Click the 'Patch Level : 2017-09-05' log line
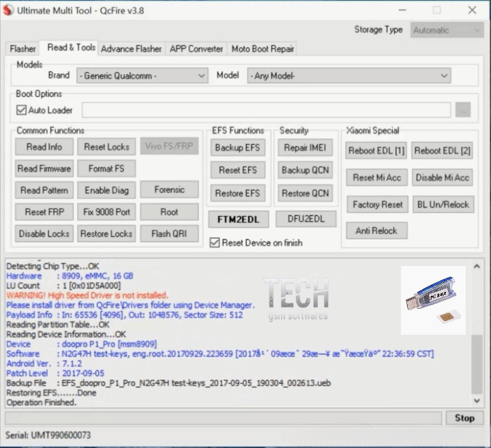The height and width of the screenshot is (448, 491). click(x=55, y=373)
